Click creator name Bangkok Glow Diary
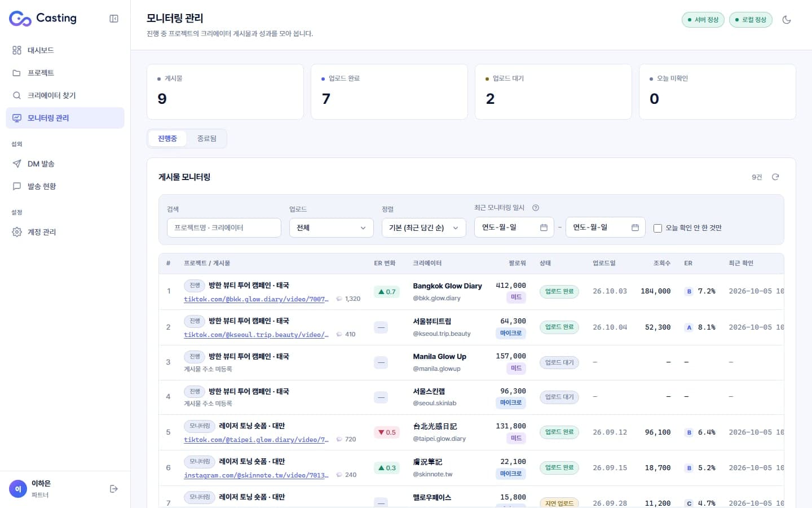 (447, 286)
